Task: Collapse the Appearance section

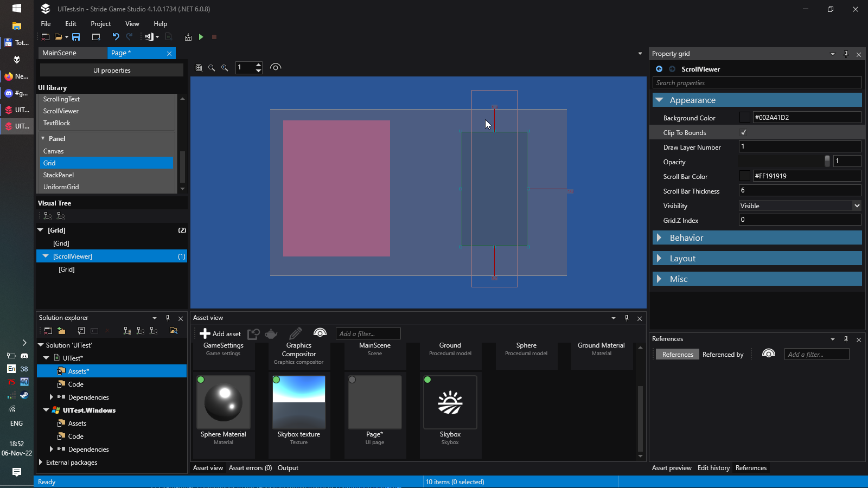Action: click(x=660, y=100)
